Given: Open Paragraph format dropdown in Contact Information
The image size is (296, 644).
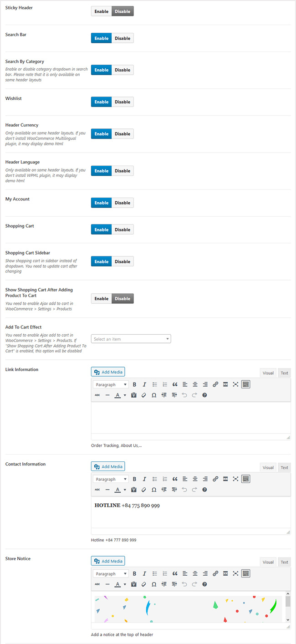Looking at the screenshot, I should (111, 479).
